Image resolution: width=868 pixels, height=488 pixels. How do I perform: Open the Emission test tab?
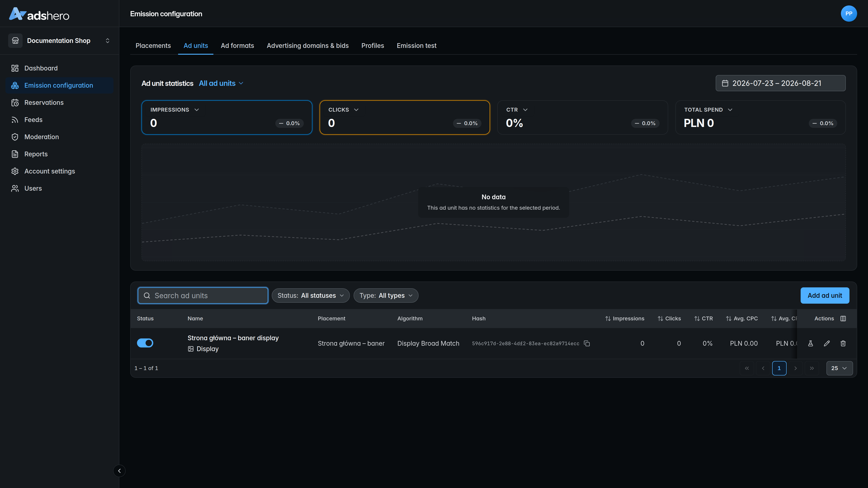point(416,45)
